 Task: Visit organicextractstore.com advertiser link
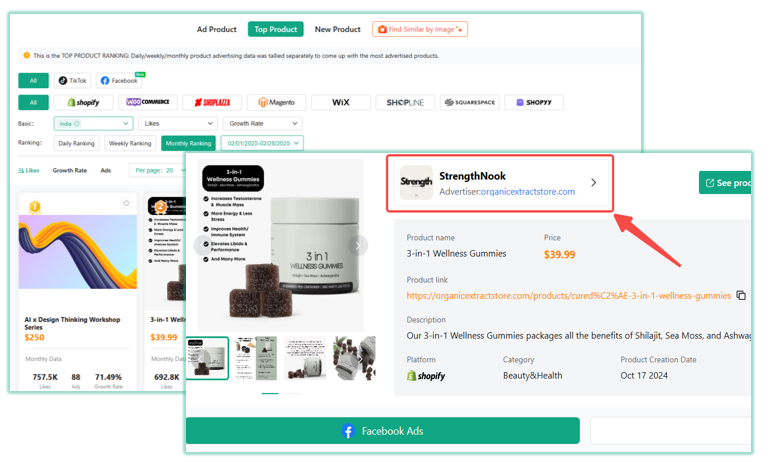tap(527, 191)
